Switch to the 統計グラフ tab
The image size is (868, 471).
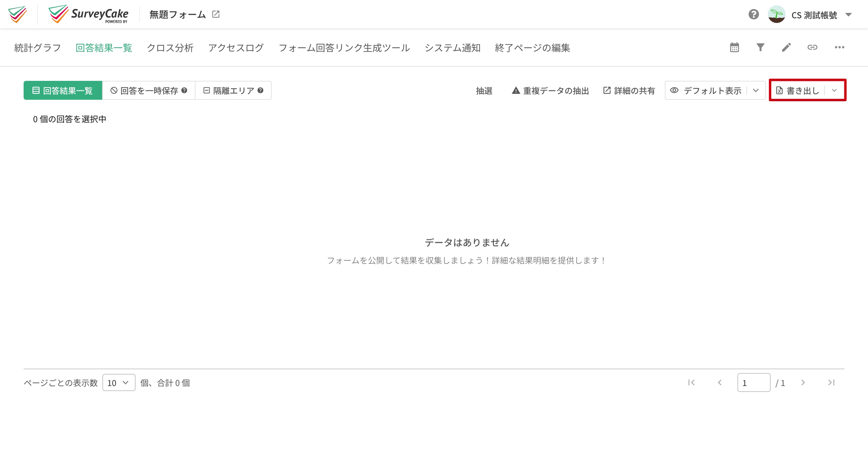37,48
